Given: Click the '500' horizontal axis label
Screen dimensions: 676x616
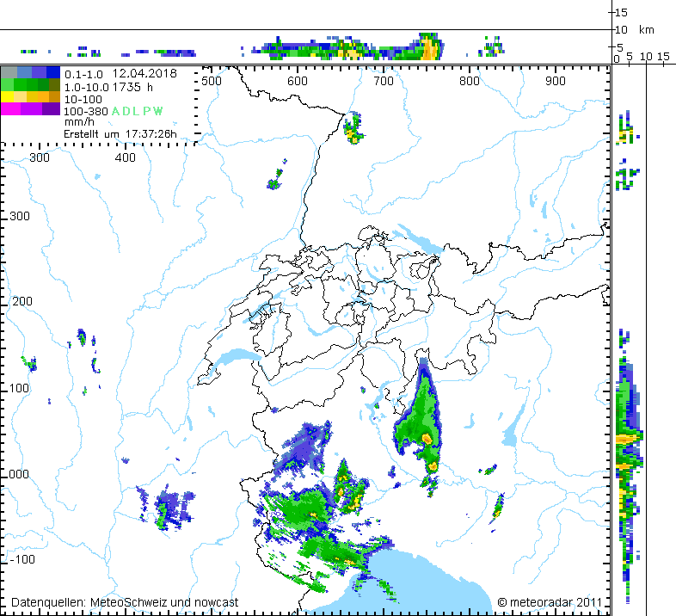Looking at the screenshot, I should tap(212, 81).
